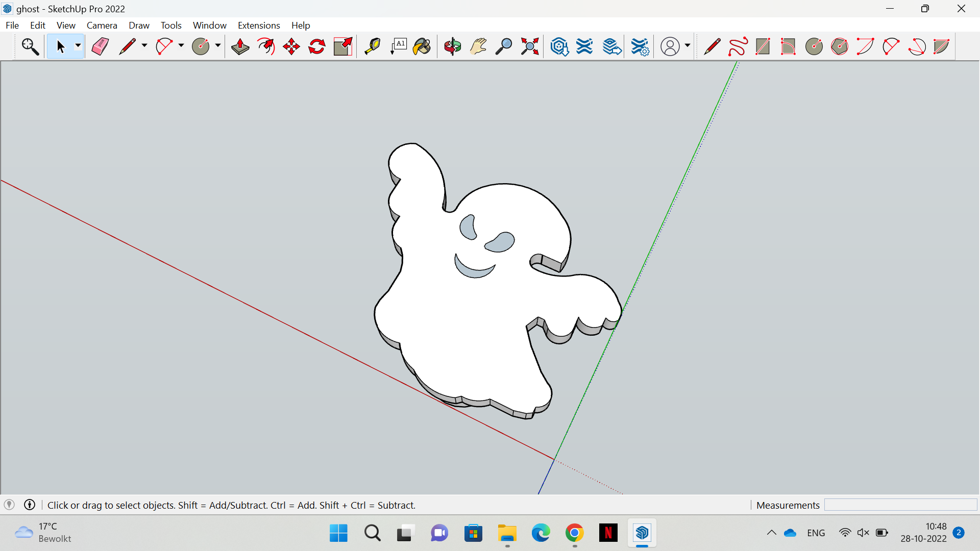The width and height of the screenshot is (980, 551).
Task: Open the Extensions menu
Action: [259, 25]
